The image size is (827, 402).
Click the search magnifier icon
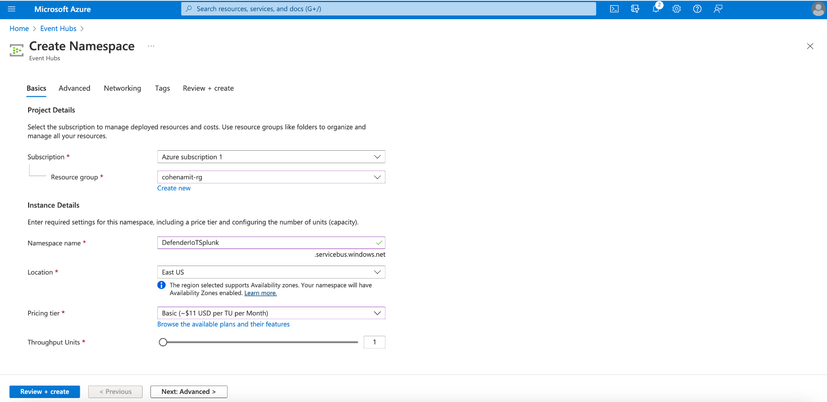click(x=189, y=9)
